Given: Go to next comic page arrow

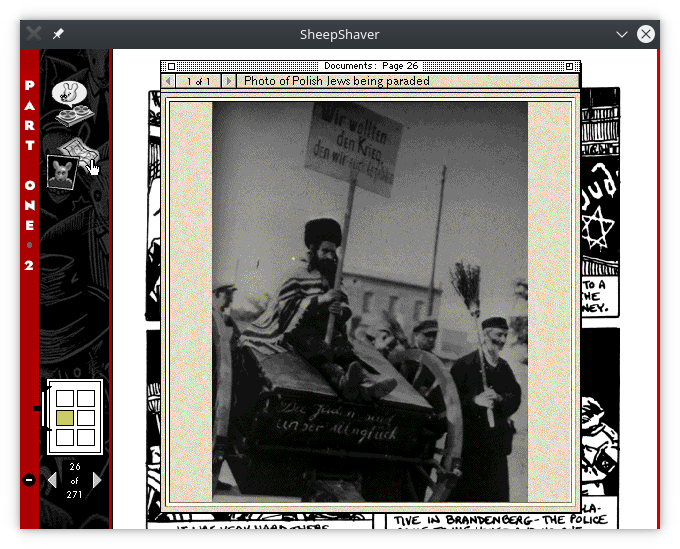Looking at the screenshot, I should click(x=97, y=481).
